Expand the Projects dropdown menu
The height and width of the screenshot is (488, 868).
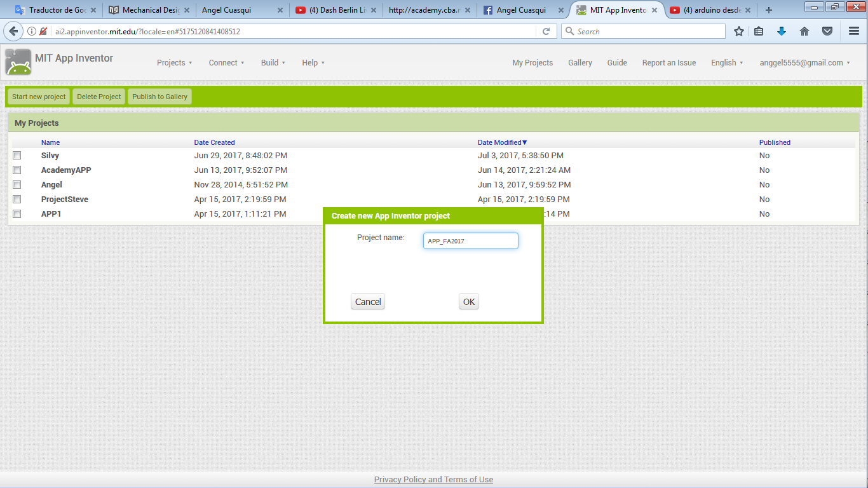(x=174, y=62)
